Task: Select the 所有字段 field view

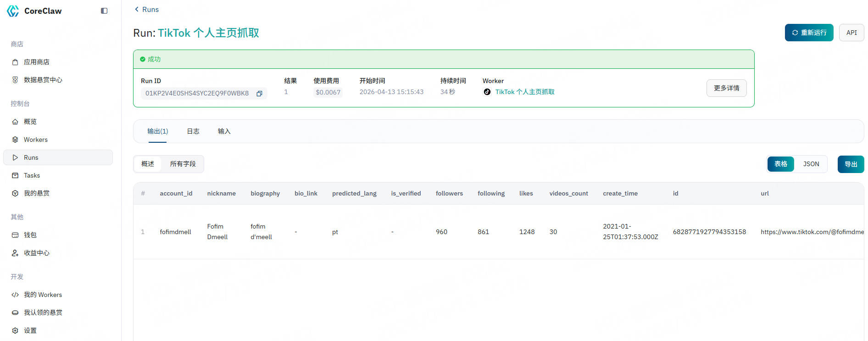Action: click(x=183, y=164)
